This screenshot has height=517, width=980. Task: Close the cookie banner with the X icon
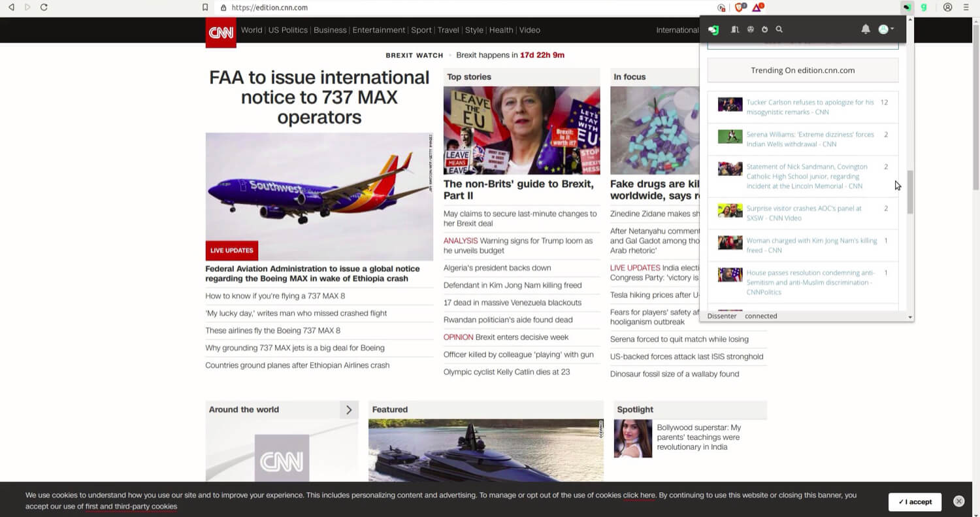pos(958,501)
